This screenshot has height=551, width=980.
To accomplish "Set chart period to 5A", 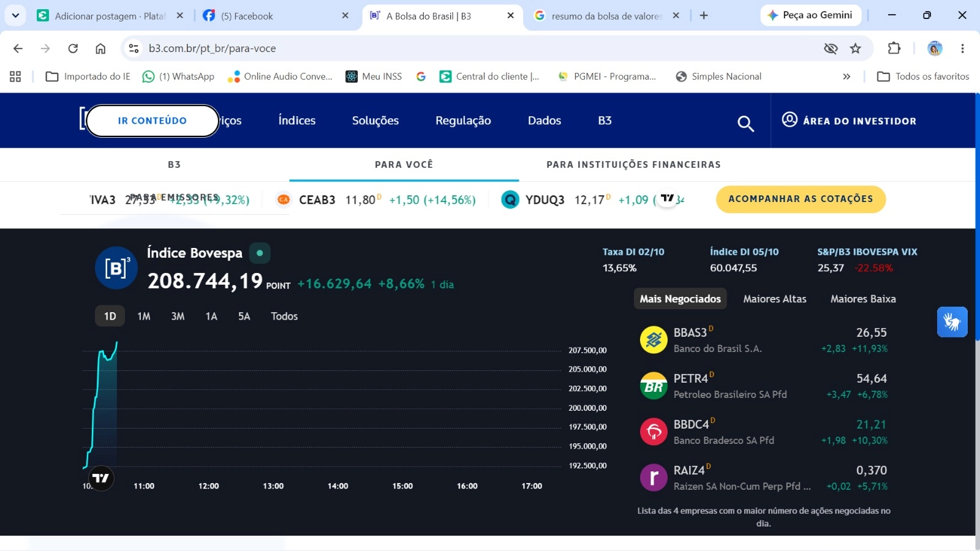I will [244, 316].
